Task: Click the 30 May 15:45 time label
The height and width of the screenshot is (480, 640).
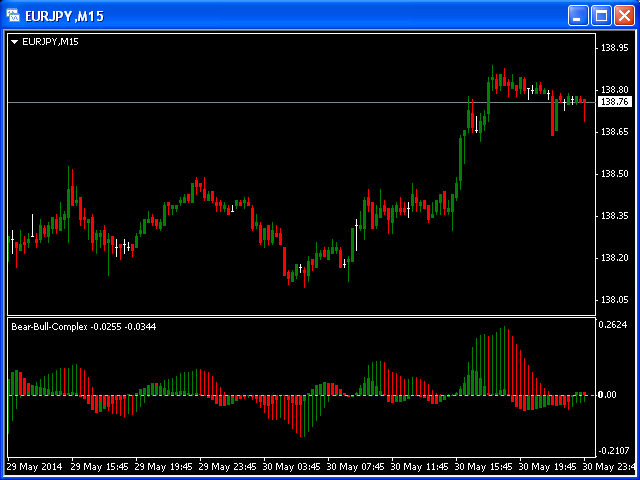Action: (x=484, y=466)
